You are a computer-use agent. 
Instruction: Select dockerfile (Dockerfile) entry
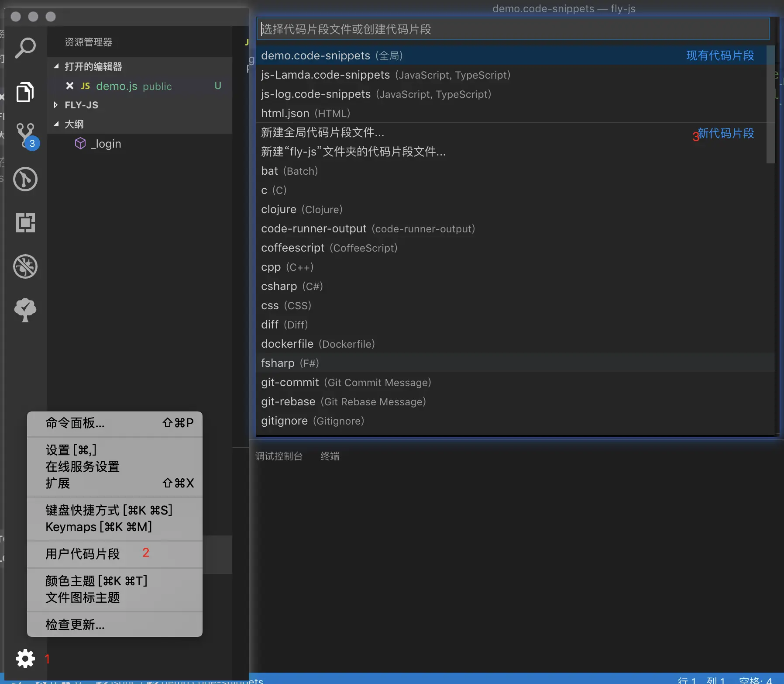tap(511, 344)
